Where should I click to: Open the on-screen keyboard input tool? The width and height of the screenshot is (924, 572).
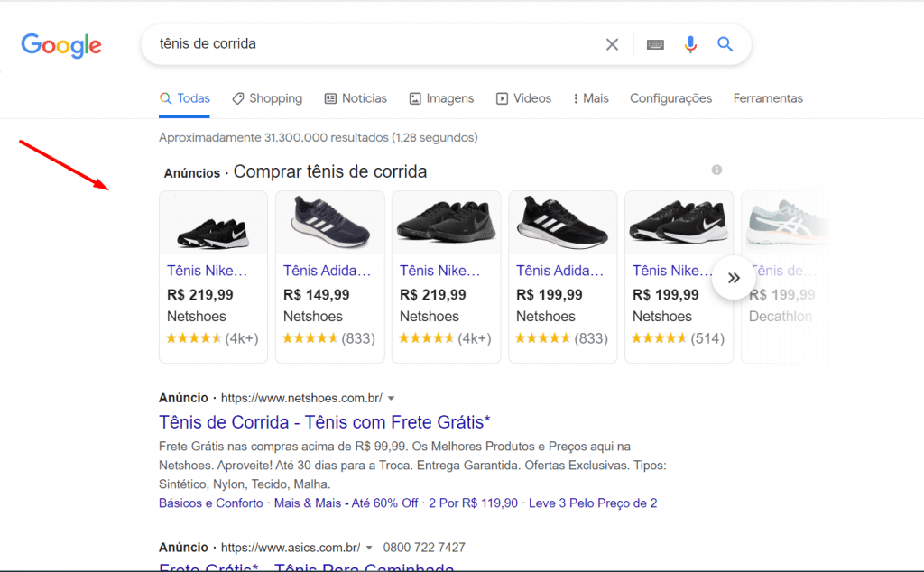(656, 44)
